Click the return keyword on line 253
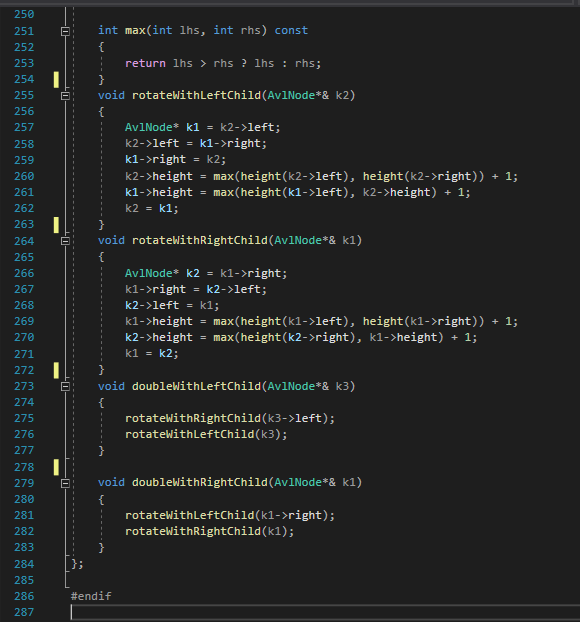Viewport: 580px width, 622px height. [x=145, y=63]
